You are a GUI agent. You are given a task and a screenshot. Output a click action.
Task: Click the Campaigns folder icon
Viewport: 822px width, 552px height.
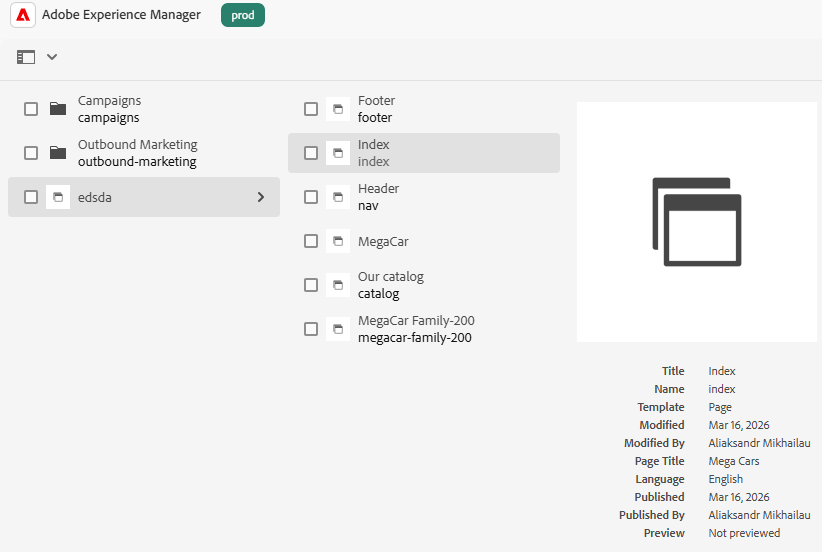(58, 109)
